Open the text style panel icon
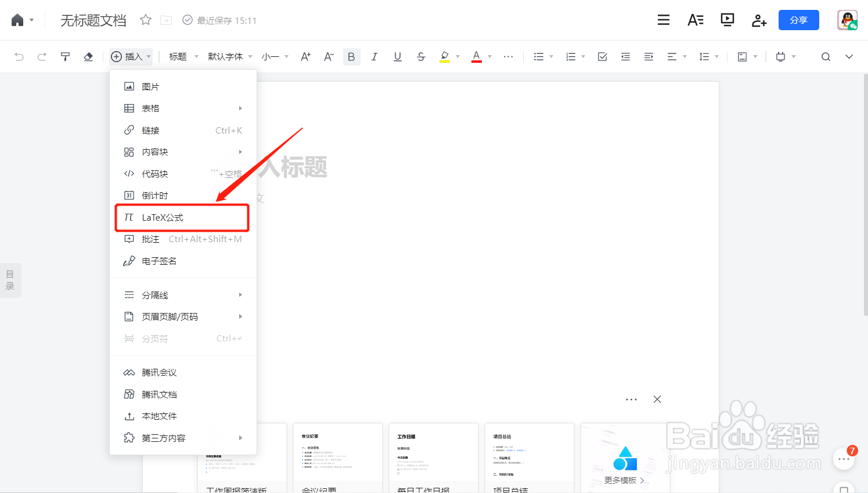This screenshot has height=493, width=868. coord(696,20)
